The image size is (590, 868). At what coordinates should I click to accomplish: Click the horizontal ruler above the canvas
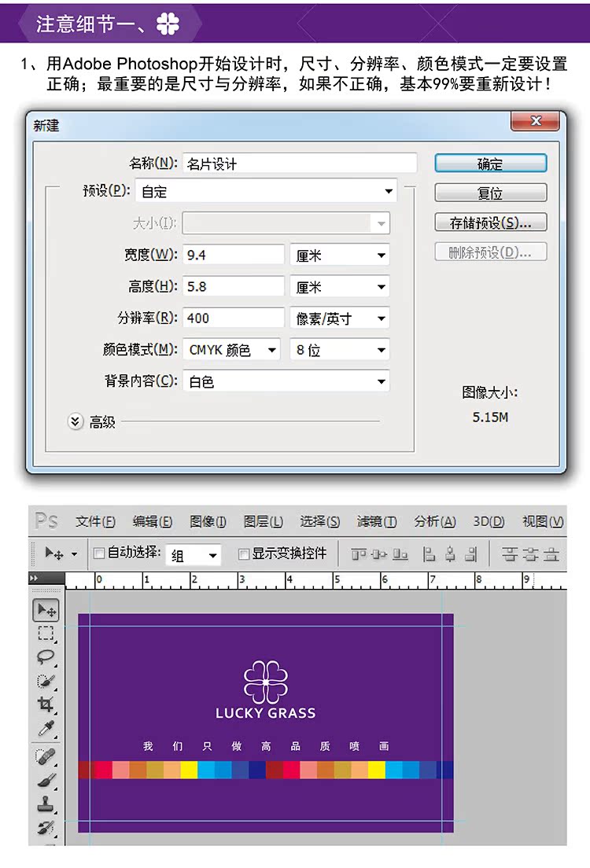point(315,581)
